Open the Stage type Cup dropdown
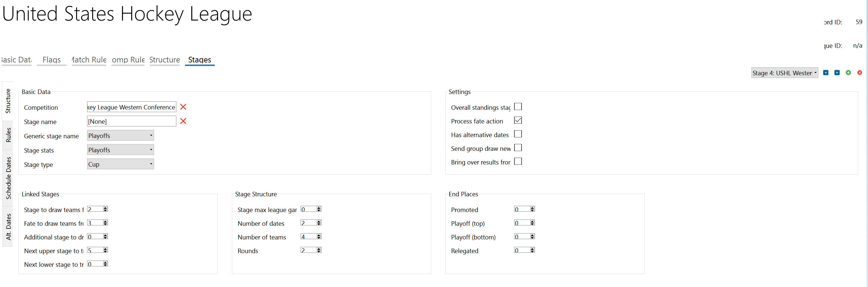 (120, 164)
